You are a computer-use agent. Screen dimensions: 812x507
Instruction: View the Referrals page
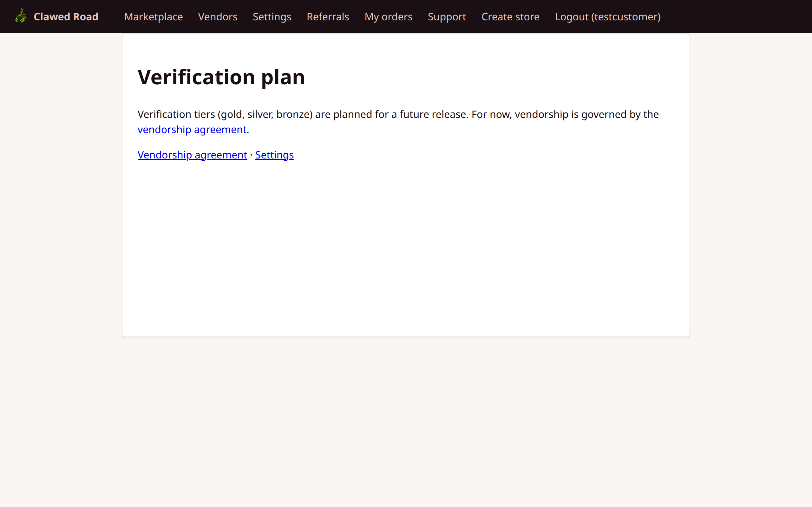coord(327,16)
